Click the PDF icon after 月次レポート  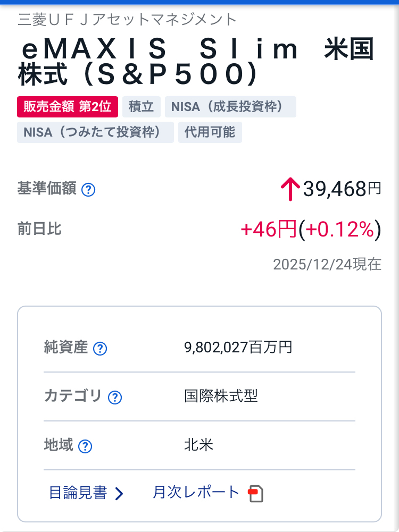click(256, 494)
